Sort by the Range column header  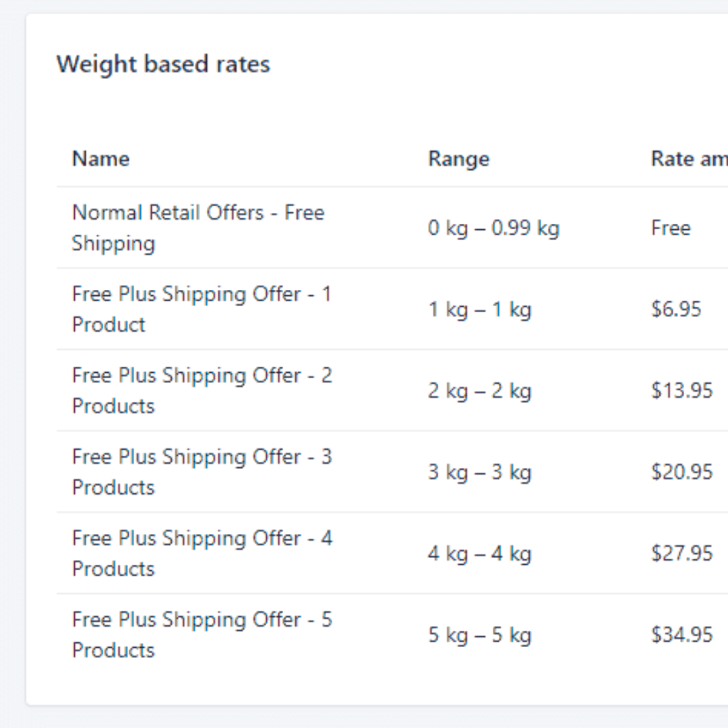pyautogui.click(x=459, y=158)
